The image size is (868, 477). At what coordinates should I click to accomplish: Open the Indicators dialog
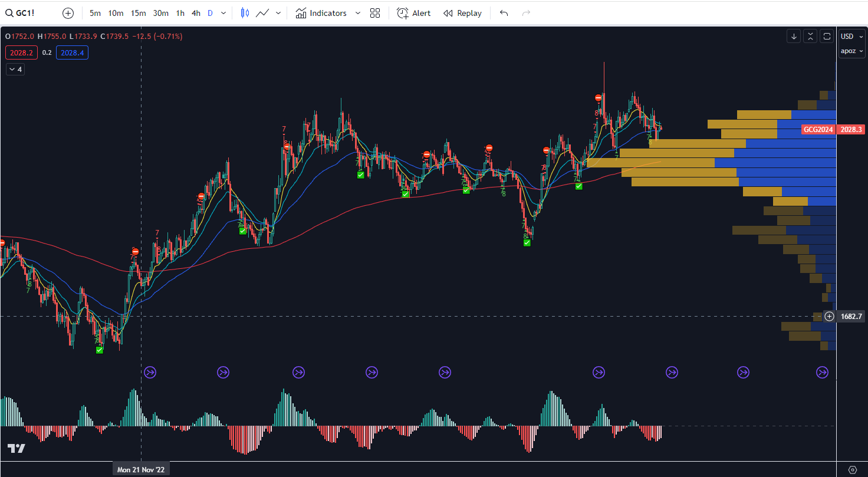[x=321, y=13]
